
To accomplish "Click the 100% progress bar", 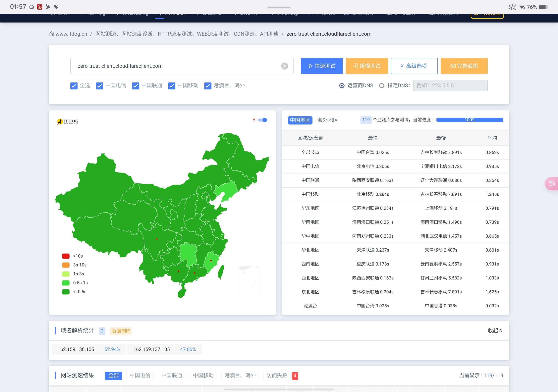I will pyautogui.click(x=470, y=120).
